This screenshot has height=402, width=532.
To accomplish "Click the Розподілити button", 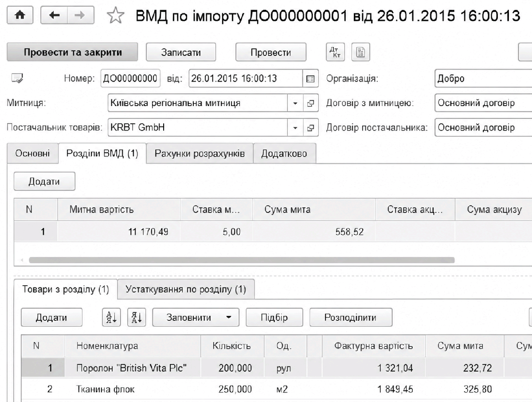I will coord(350,317).
